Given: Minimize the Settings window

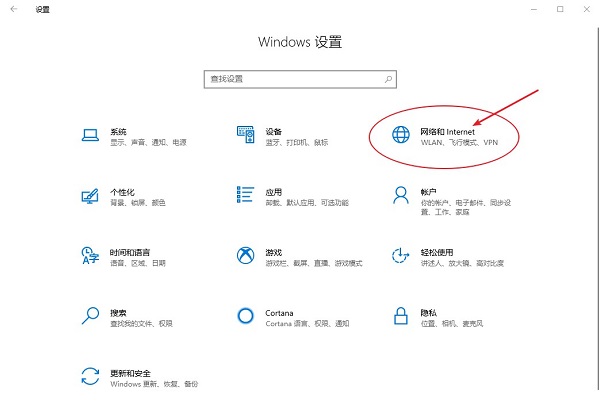Looking at the screenshot, I should pos(534,9).
